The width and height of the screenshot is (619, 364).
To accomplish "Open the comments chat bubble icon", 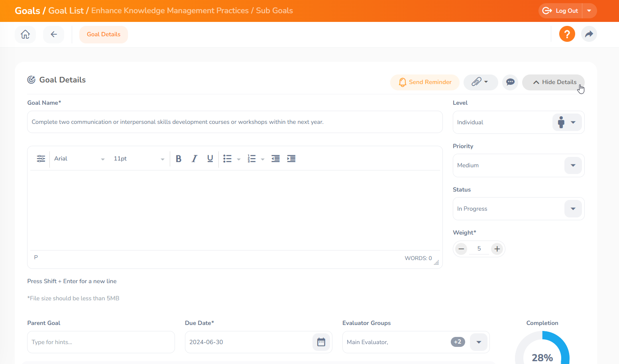I will click(510, 82).
